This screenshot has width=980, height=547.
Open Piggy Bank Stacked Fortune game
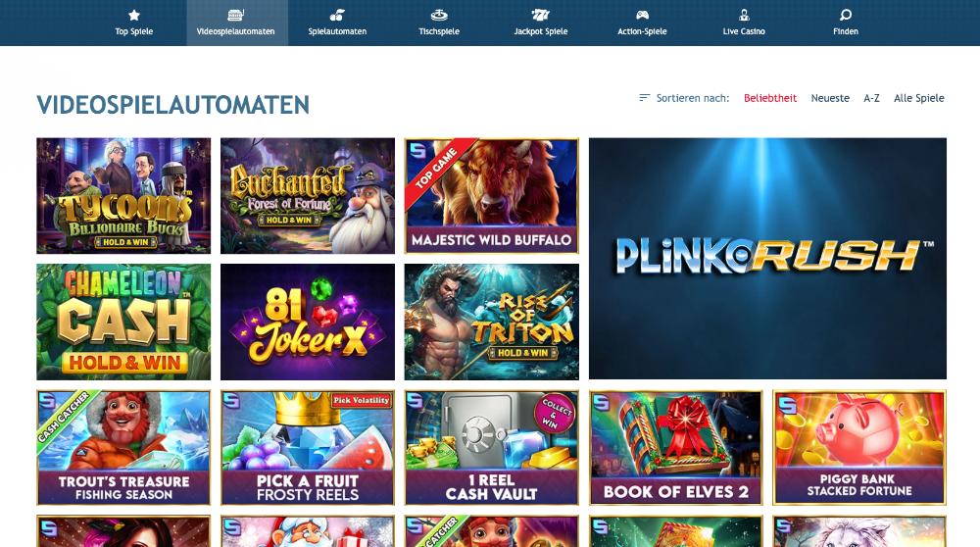coord(859,448)
